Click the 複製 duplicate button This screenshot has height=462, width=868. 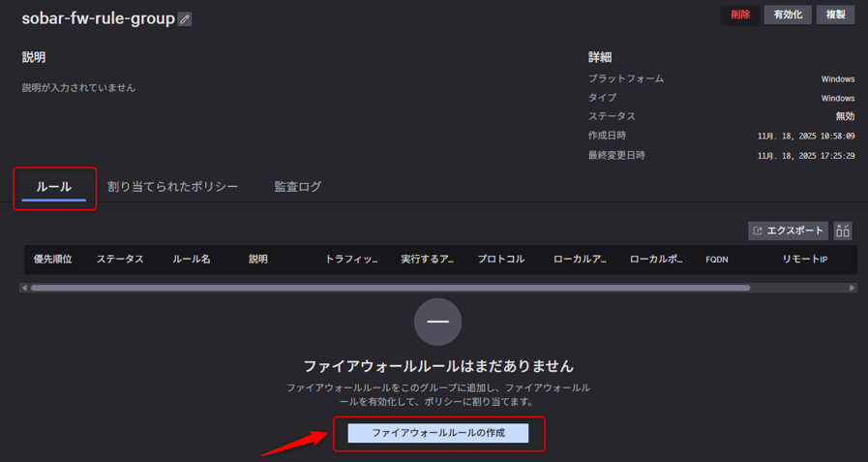(835, 15)
